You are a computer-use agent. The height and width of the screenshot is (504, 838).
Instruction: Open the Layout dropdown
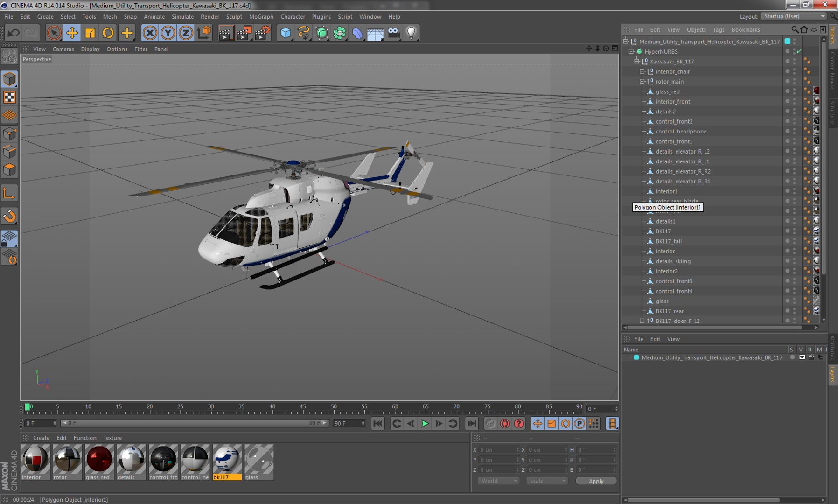pyautogui.click(x=794, y=16)
